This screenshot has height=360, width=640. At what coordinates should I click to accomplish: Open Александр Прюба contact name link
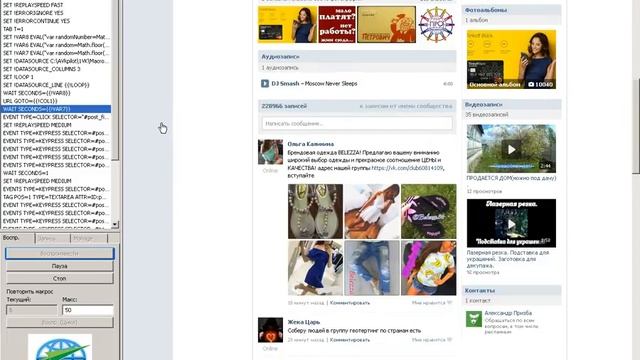(508, 313)
